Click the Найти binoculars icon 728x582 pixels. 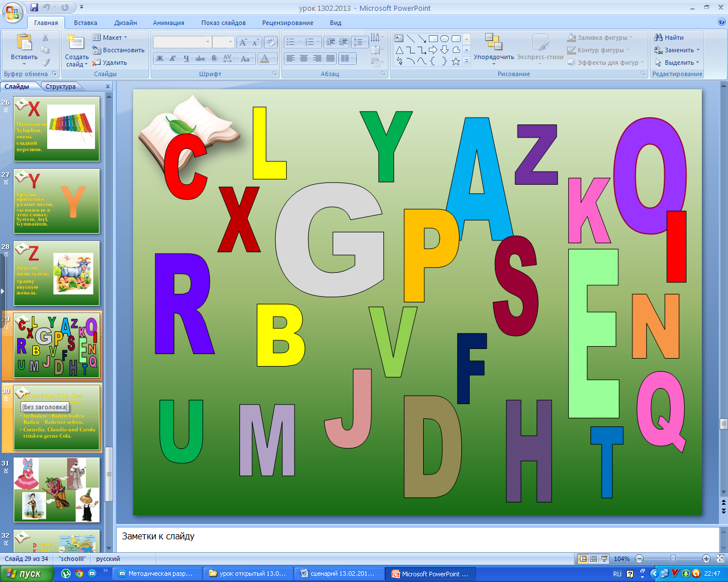[659, 38]
